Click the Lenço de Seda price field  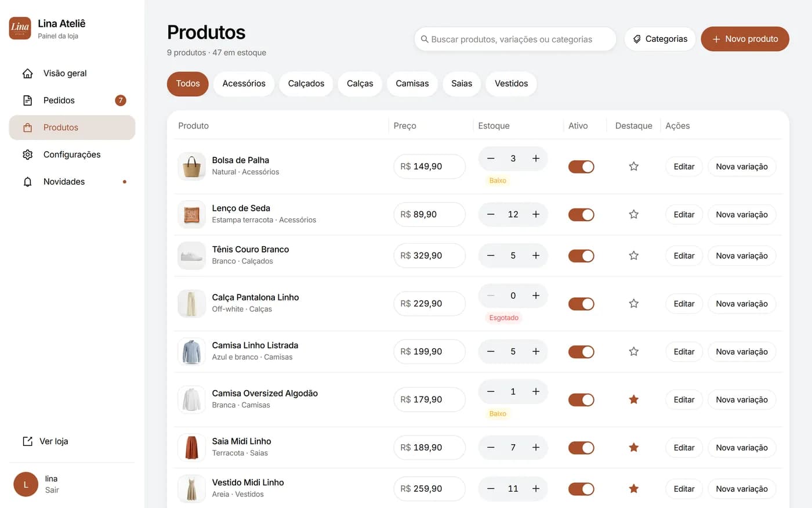[429, 214]
